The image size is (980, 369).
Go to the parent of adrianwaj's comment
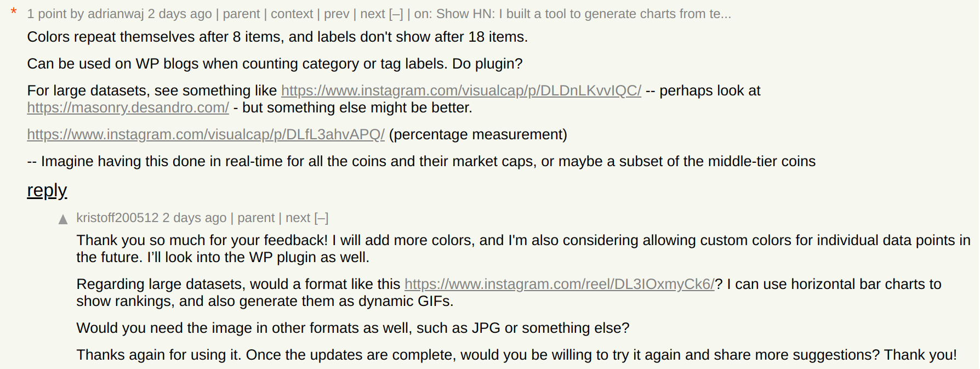click(241, 14)
